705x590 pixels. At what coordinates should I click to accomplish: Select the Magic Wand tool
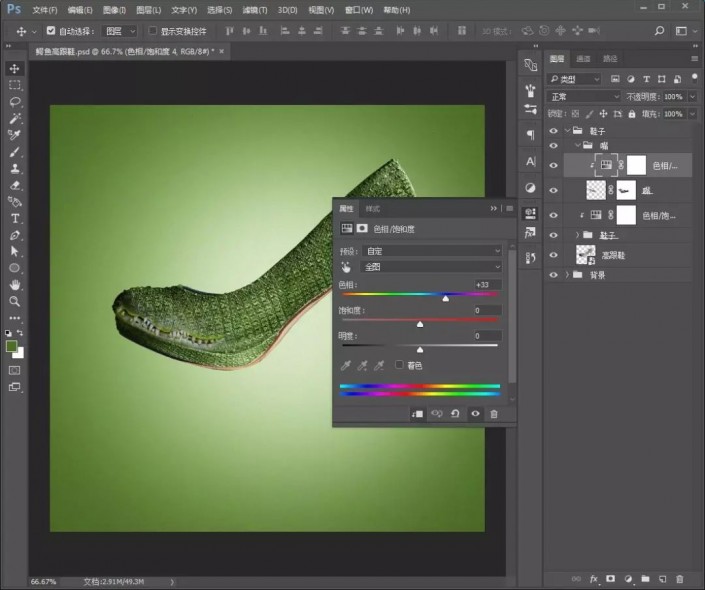pyautogui.click(x=14, y=118)
